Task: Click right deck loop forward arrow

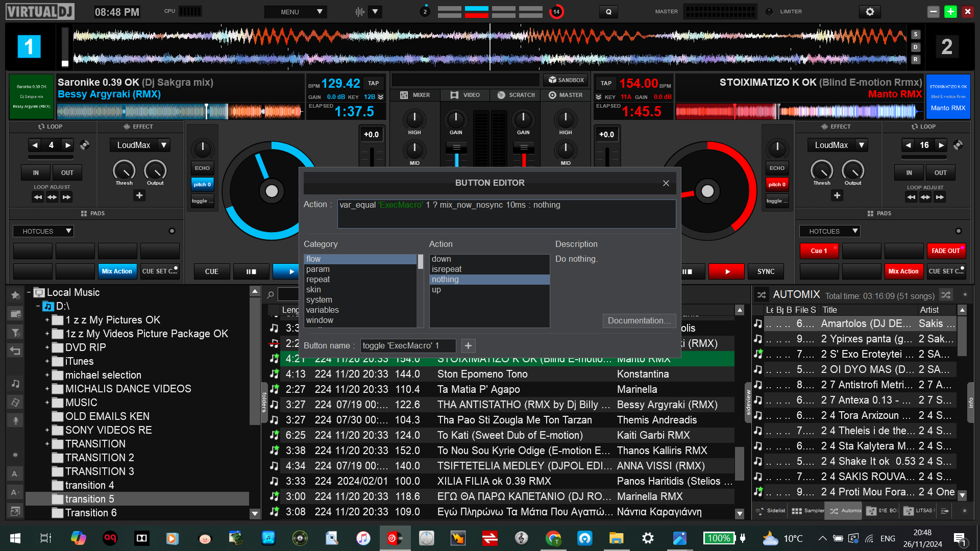Action: pos(941,145)
